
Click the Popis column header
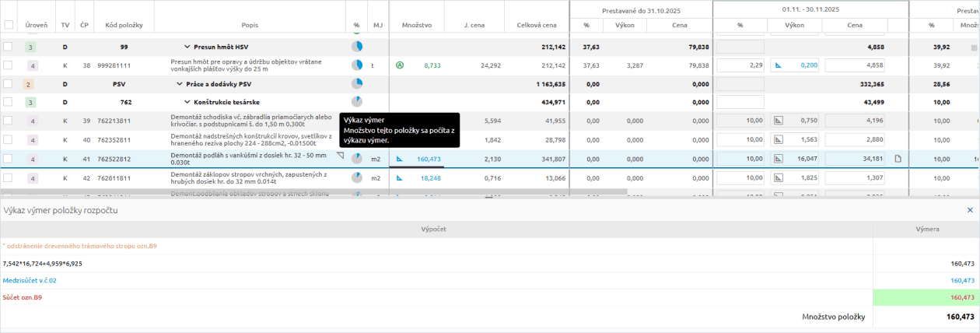click(250, 26)
